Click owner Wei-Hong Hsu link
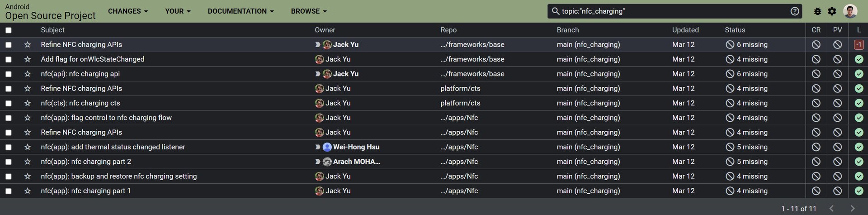Viewport: 868px width, 215px height. (356, 147)
